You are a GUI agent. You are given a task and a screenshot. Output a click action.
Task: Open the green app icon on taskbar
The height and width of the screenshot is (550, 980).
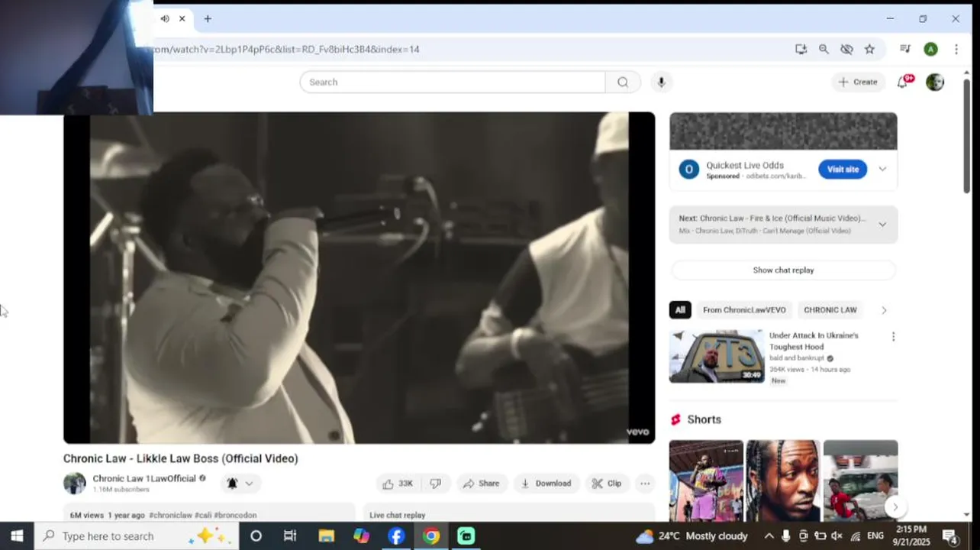(x=466, y=535)
